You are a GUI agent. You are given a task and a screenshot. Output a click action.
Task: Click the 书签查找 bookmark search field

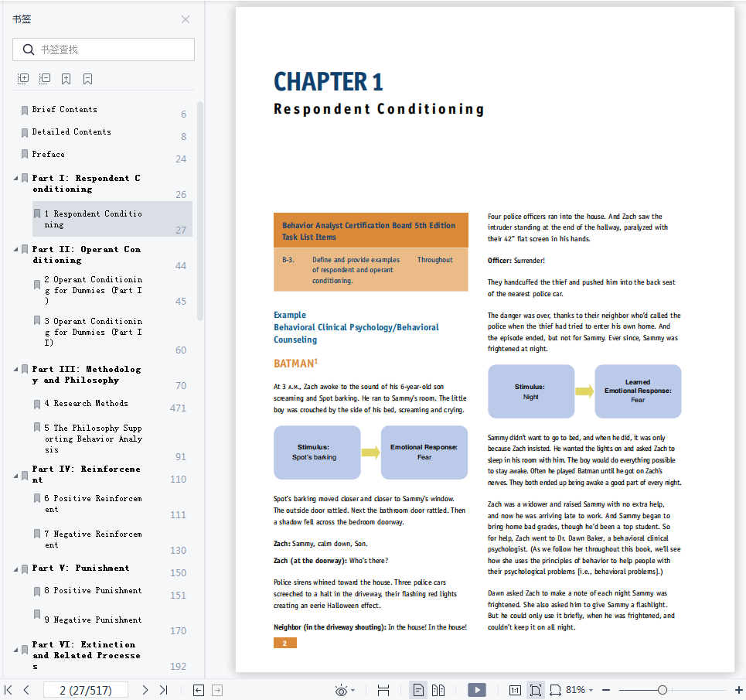104,50
